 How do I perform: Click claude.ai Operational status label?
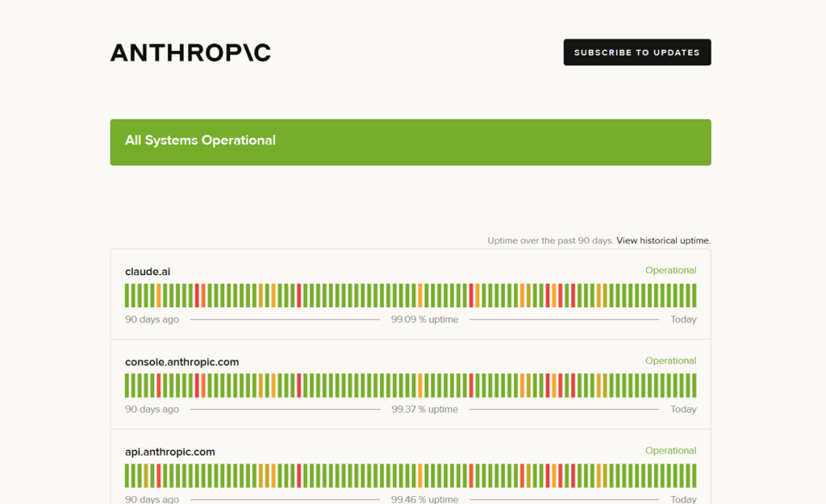[x=670, y=270]
